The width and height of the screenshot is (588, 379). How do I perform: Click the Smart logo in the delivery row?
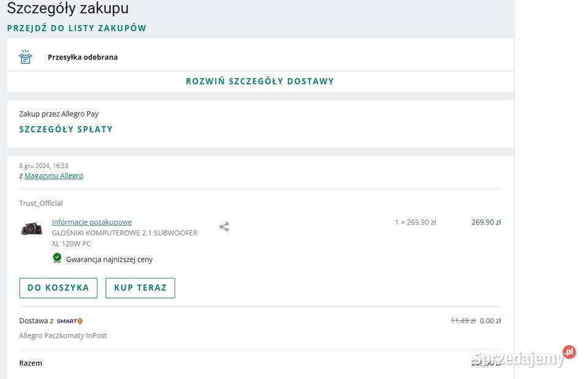(x=69, y=321)
